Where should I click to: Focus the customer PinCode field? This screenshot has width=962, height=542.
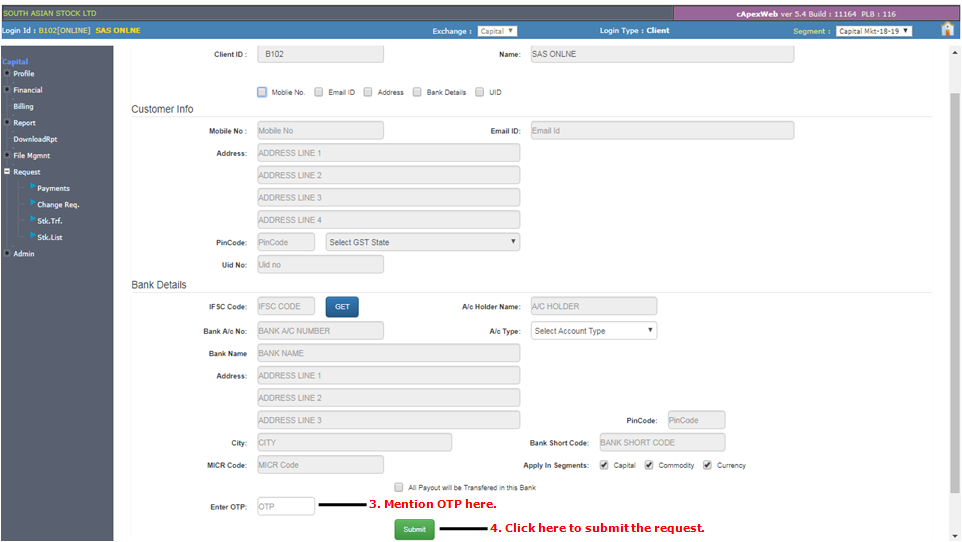(x=286, y=242)
